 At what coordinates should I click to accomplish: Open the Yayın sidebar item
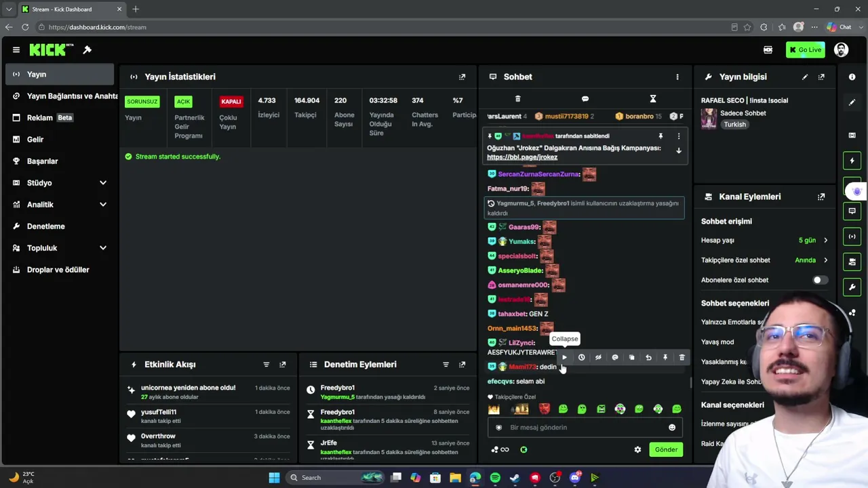[60, 75]
